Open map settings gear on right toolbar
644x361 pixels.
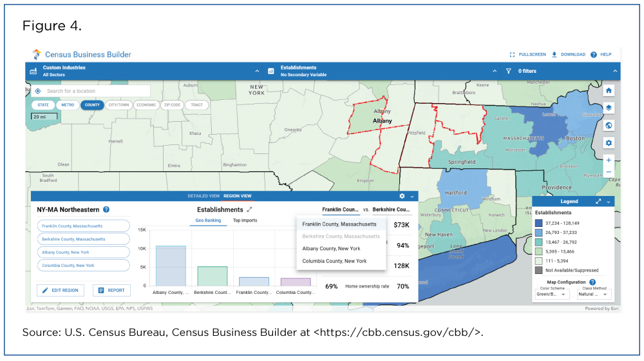(609, 142)
